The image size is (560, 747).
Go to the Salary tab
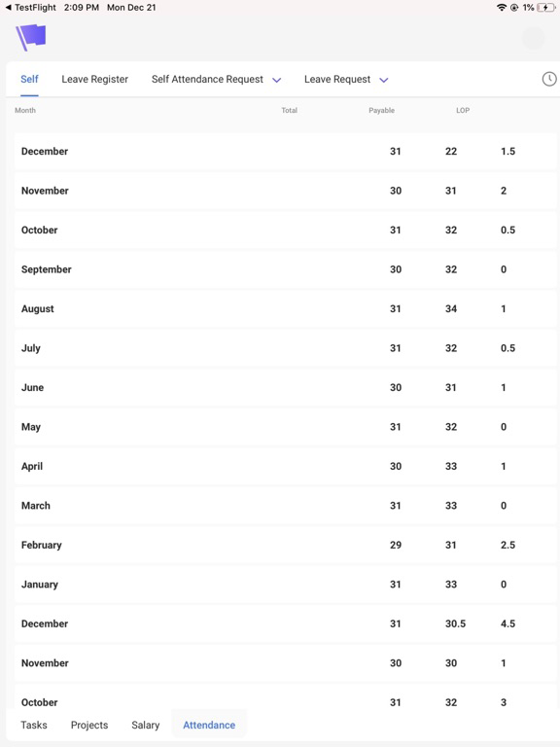(x=145, y=725)
